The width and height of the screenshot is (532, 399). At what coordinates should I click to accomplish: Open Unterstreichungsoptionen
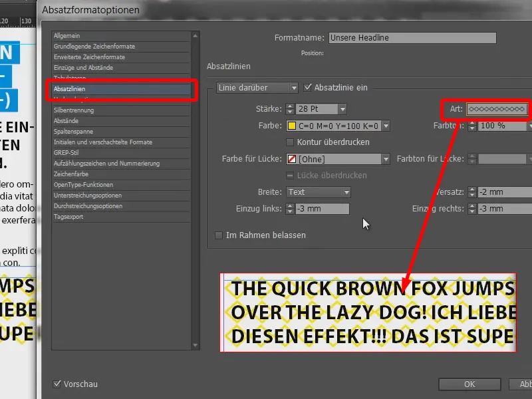click(121, 196)
